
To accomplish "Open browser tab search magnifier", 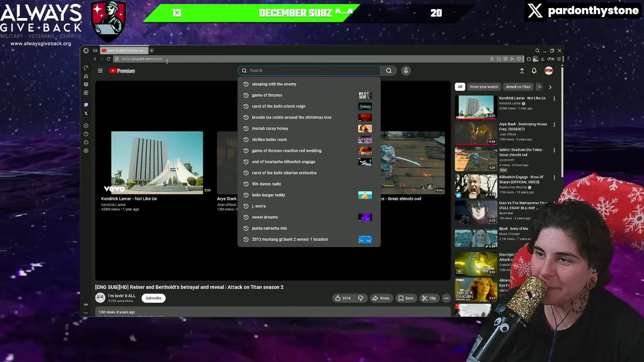I will pos(537,50).
